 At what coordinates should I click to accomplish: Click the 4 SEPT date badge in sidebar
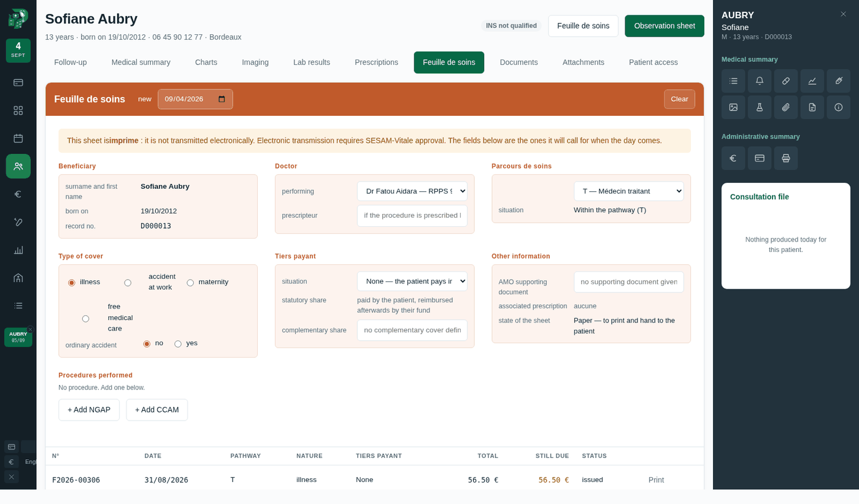(x=18, y=50)
